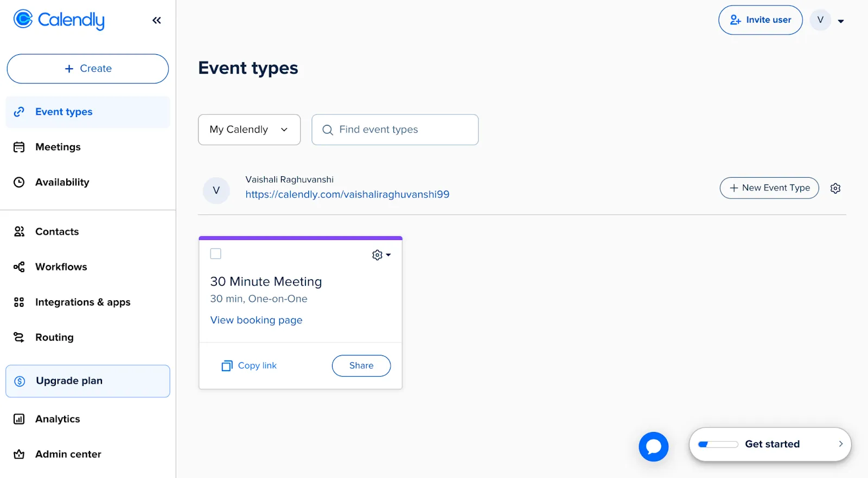
Task: Click New Event Type button
Action: click(769, 188)
